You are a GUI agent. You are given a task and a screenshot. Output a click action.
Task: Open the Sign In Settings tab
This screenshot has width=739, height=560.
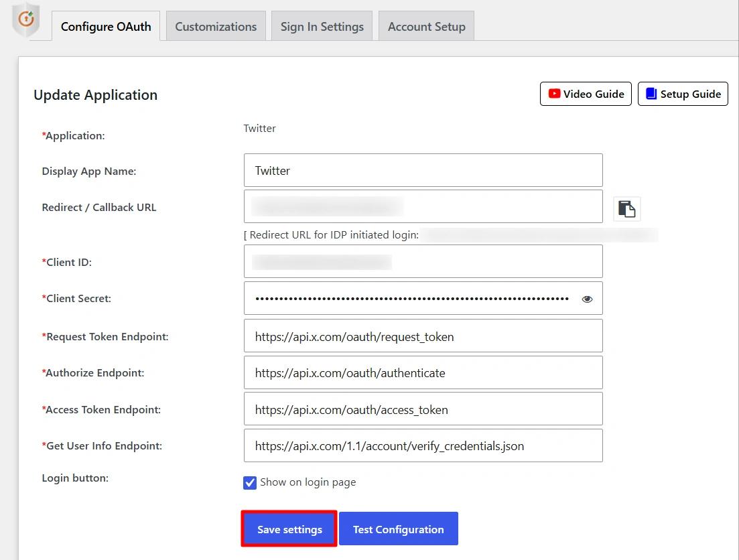click(322, 26)
